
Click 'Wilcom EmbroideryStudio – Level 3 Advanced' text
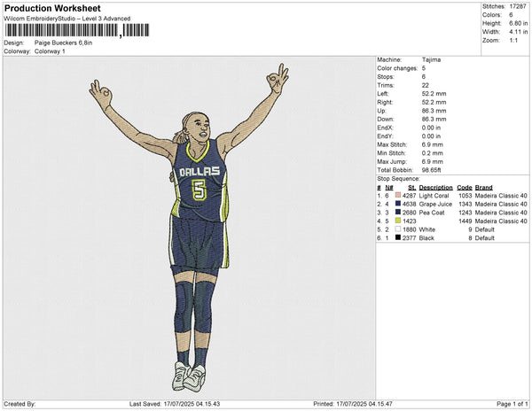(x=67, y=19)
